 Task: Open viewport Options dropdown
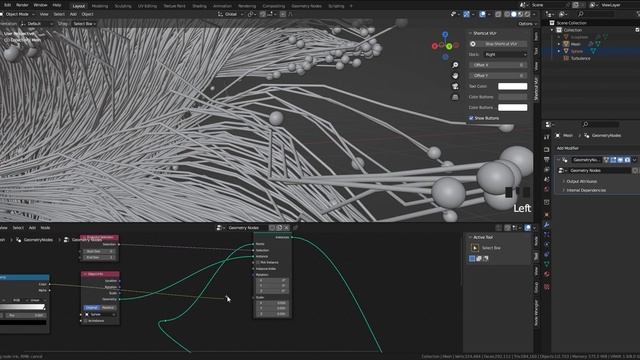pyautogui.click(x=527, y=24)
